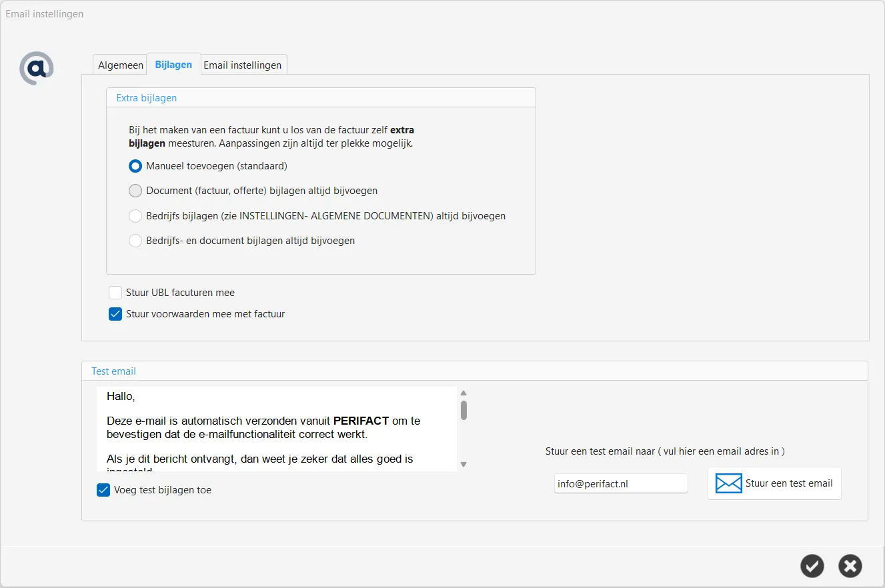Confirm settings with the checkmark icon
This screenshot has height=588, width=885.
pos(812,566)
